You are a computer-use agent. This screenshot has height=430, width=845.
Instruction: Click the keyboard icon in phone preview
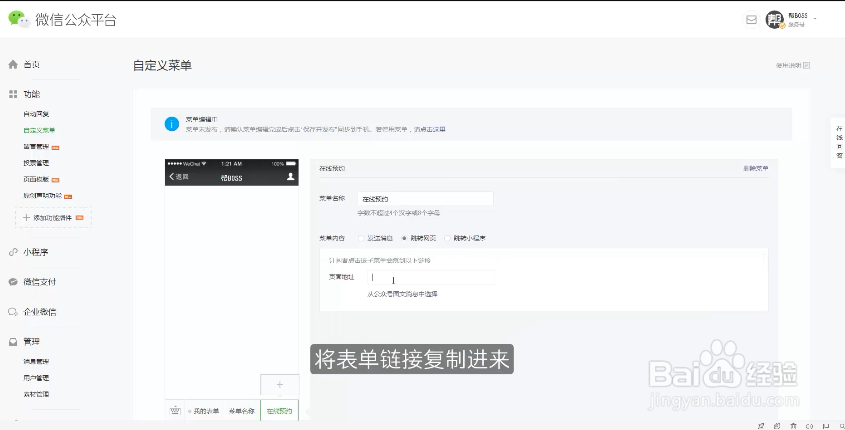[175, 411]
